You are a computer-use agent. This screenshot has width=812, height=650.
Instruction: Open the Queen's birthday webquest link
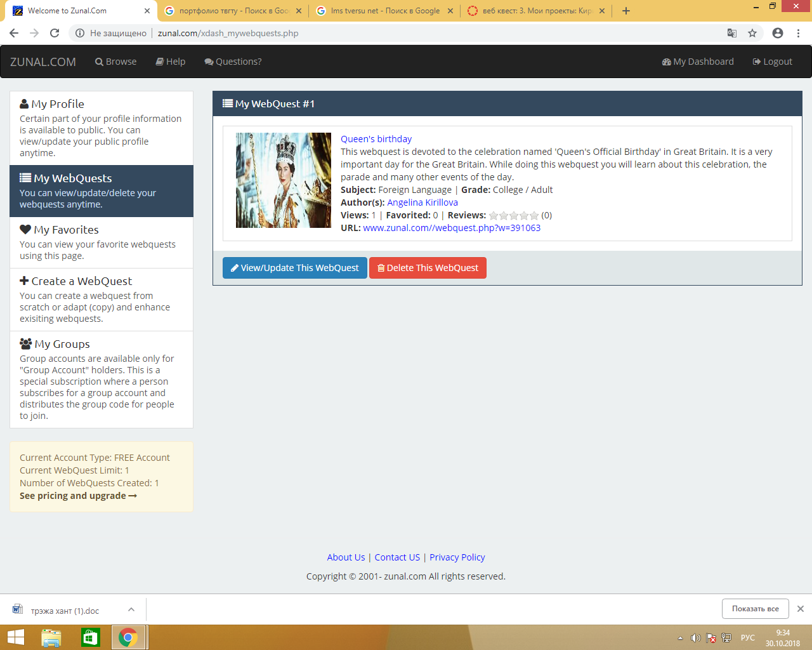[x=376, y=139]
